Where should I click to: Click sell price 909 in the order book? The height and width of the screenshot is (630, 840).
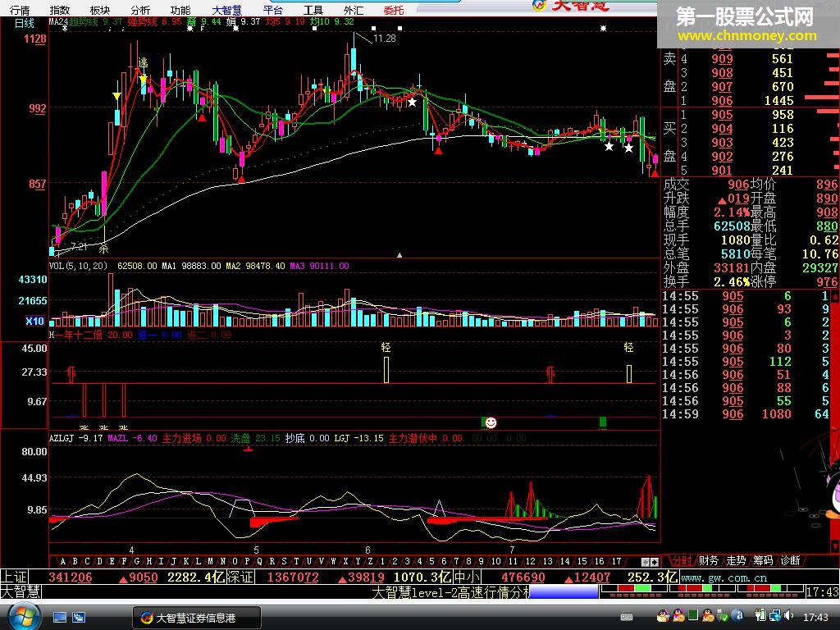point(722,59)
